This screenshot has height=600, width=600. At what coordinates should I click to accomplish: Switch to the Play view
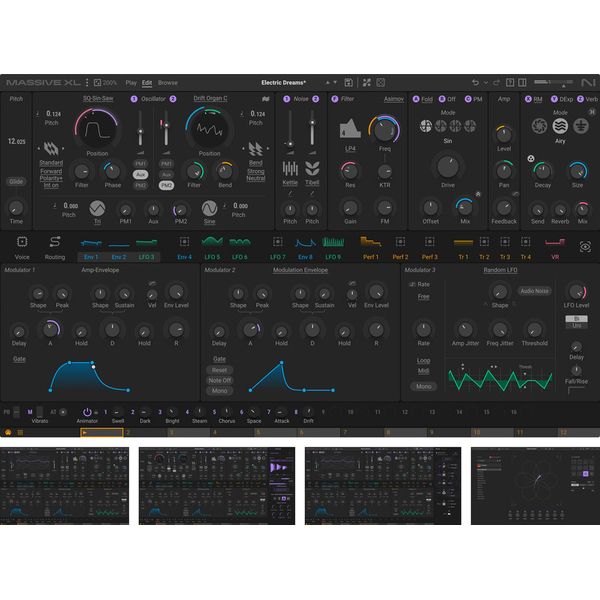pyautogui.click(x=131, y=83)
